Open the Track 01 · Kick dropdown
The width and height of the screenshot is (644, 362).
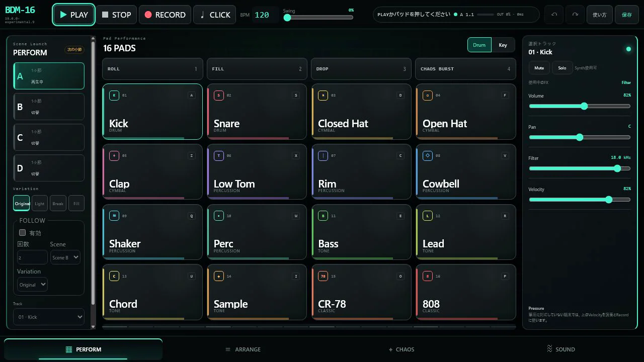pos(49,317)
